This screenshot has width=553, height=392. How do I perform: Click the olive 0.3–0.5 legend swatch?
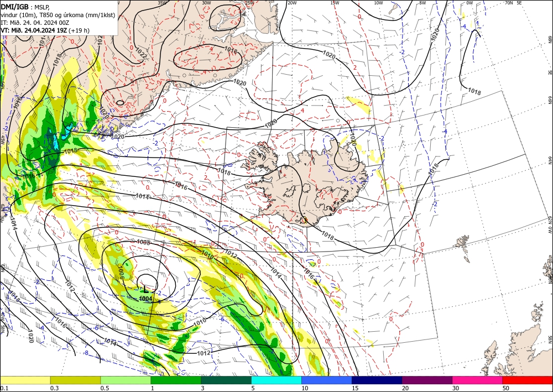[75, 380]
